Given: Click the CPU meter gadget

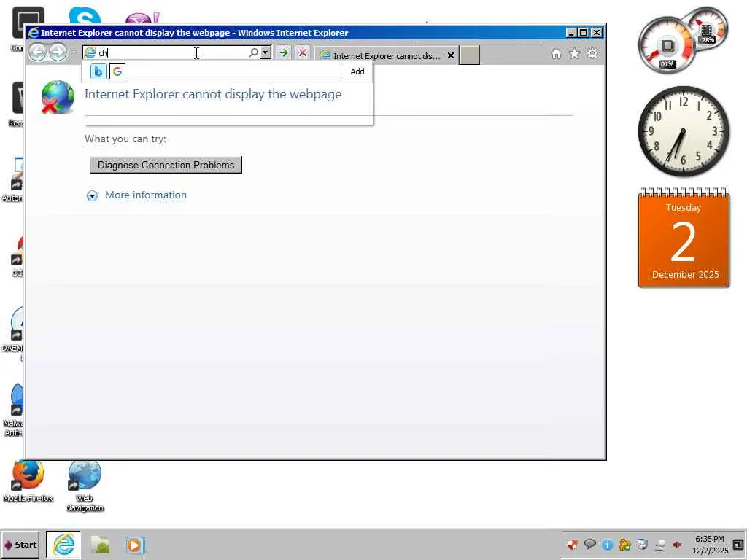Looking at the screenshot, I should coord(683,40).
